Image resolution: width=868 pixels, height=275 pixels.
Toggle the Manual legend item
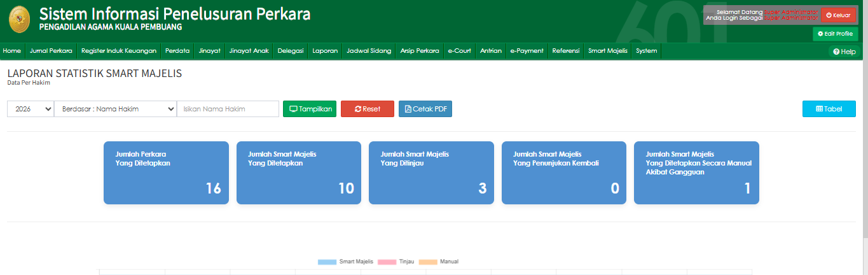click(439, 262)
